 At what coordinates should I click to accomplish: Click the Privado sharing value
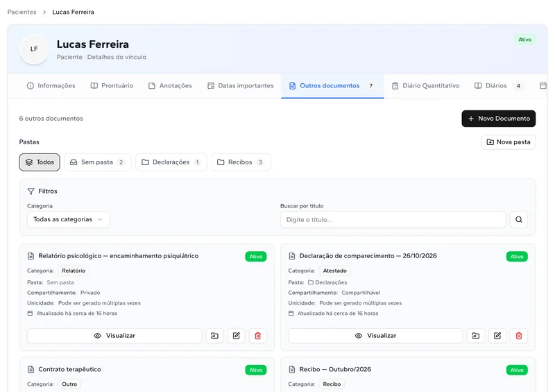[90, 293]
